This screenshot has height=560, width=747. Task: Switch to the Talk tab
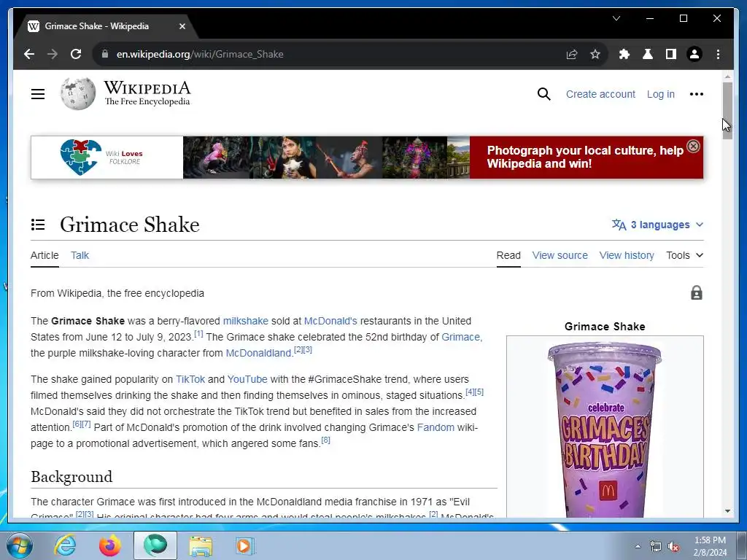point(80,255)
